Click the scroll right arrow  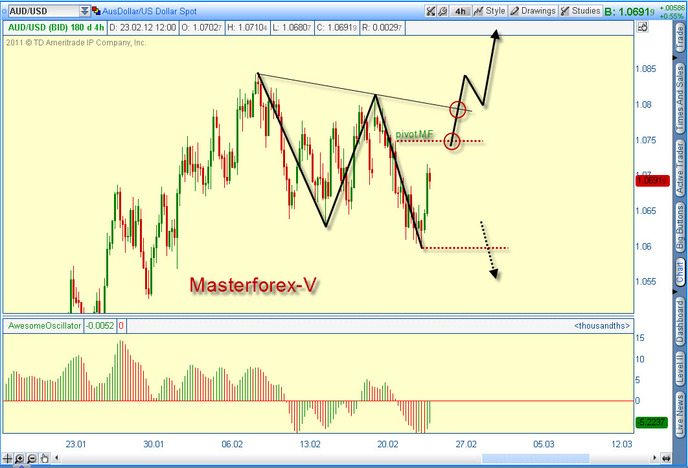(655, 458)
